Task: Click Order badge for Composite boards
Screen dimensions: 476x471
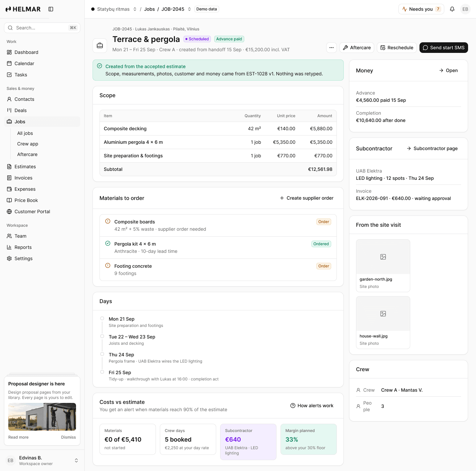Action: coord(324,222)
